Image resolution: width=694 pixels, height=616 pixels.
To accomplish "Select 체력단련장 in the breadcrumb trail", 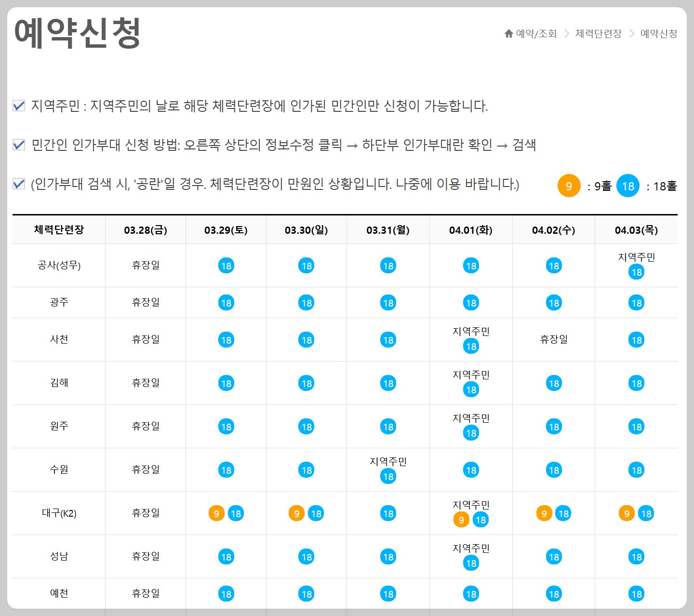I will click(598, 34).
